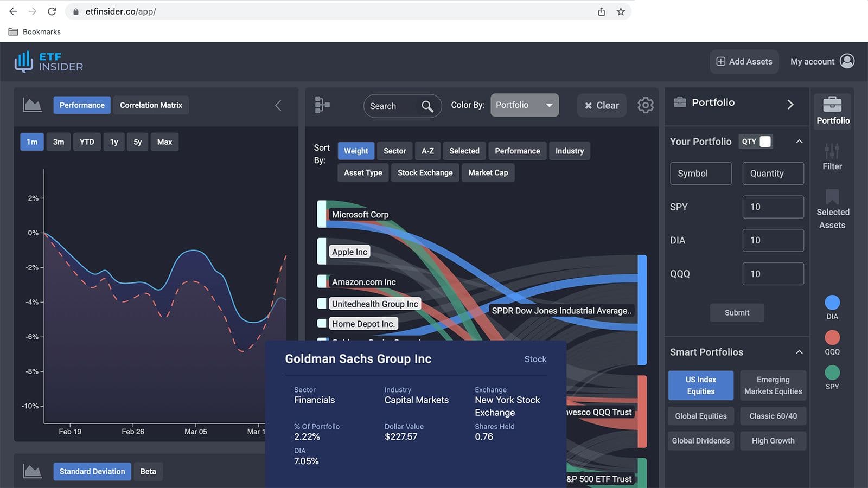
Task: Click the Sankey tree layout icon
Action: pyautogui.click(x=322, y=105)
